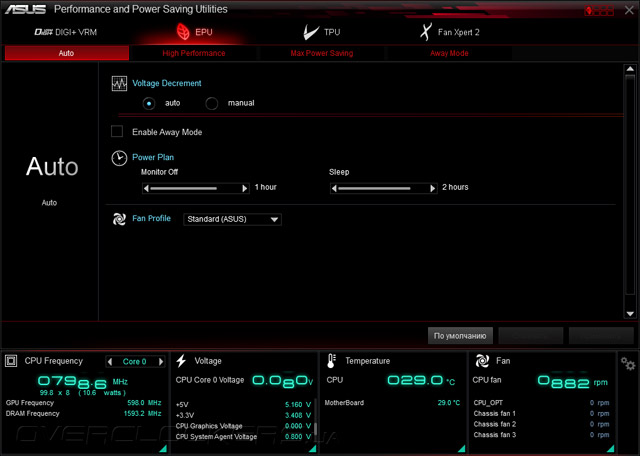Click scrollbar down arrow in main panel

[630, 314]
